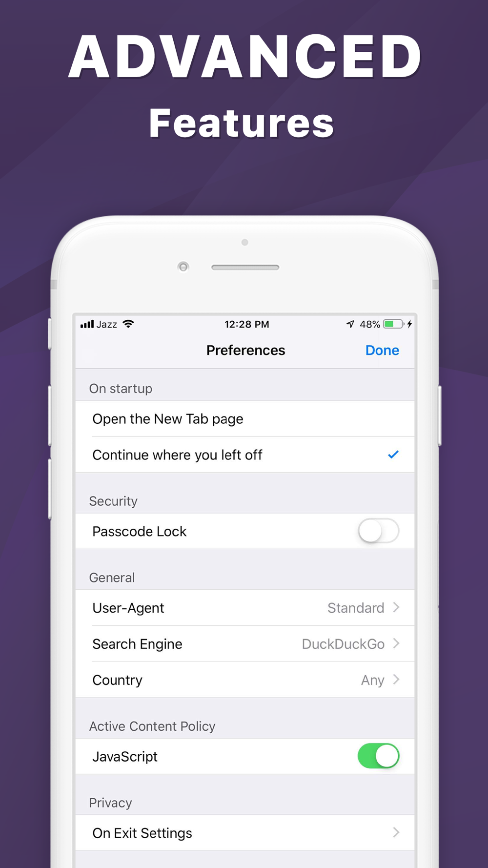Tap the 48% battery percentage
The height and width of the screenshot is (868, 488).
pyautogui.click(x=370, y=324)
